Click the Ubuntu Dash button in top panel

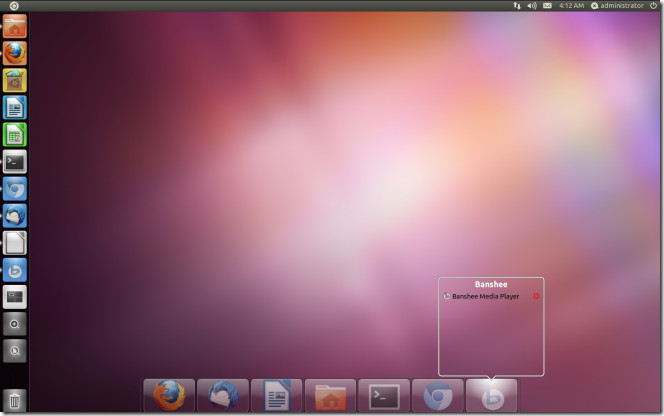(14, 6)
